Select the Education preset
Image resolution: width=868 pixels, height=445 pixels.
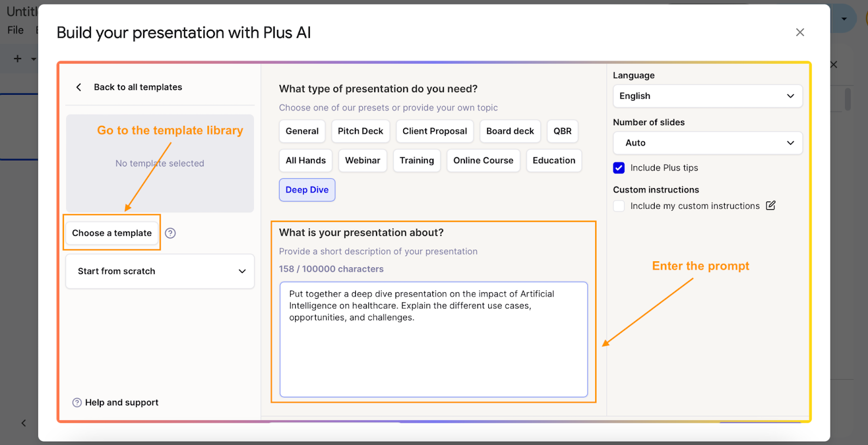[x=554, y=160]
